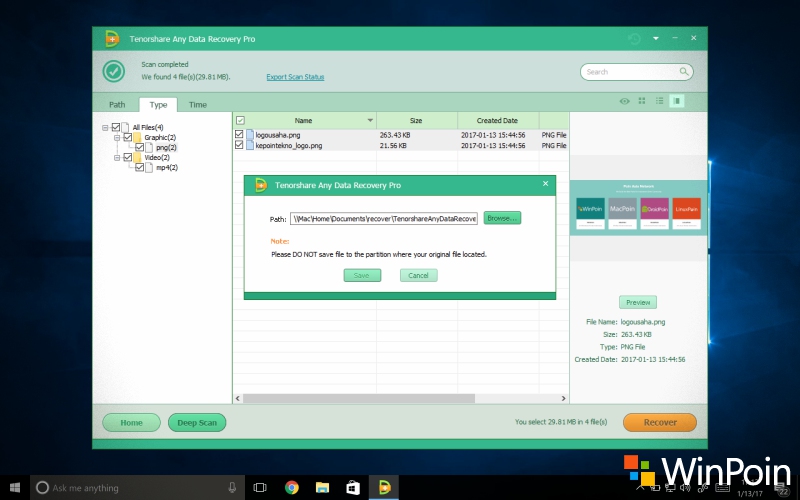Open File Explorer from the taskbar
Image resolution: width=800 pixels, height=500 pixels.
click(322, 487)
